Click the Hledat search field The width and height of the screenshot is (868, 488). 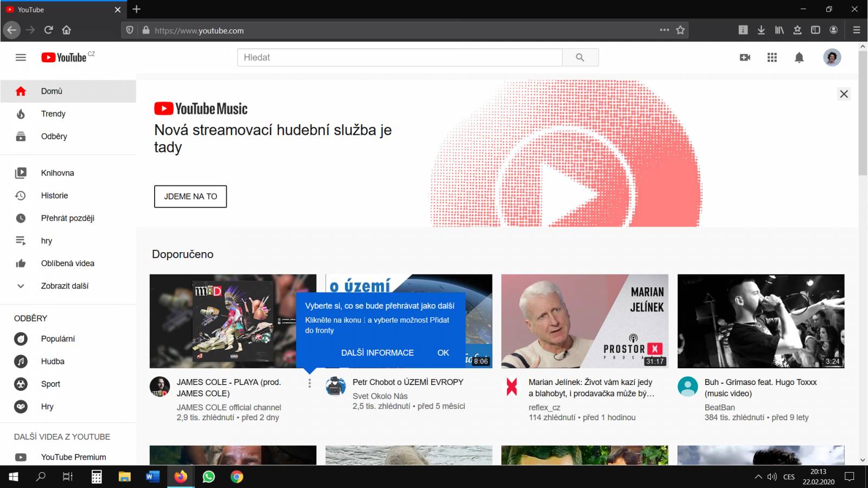pos(399,57)
